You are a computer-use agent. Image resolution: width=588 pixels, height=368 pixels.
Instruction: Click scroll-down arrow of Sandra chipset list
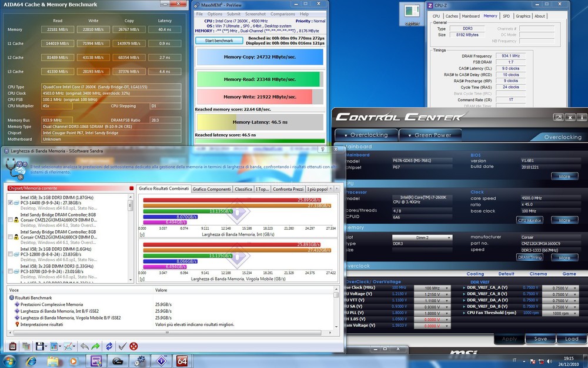click(131, 280)
